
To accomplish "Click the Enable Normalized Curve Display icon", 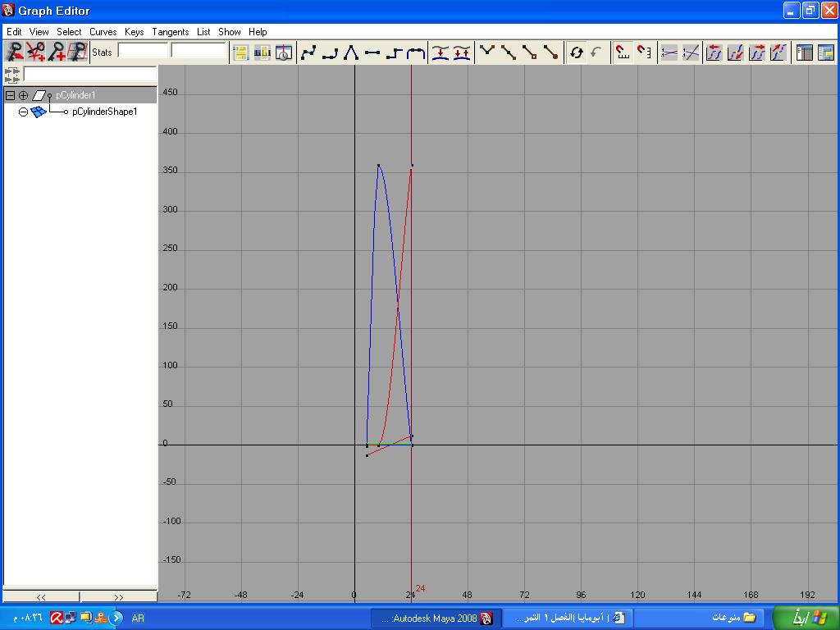I will 669,52.
